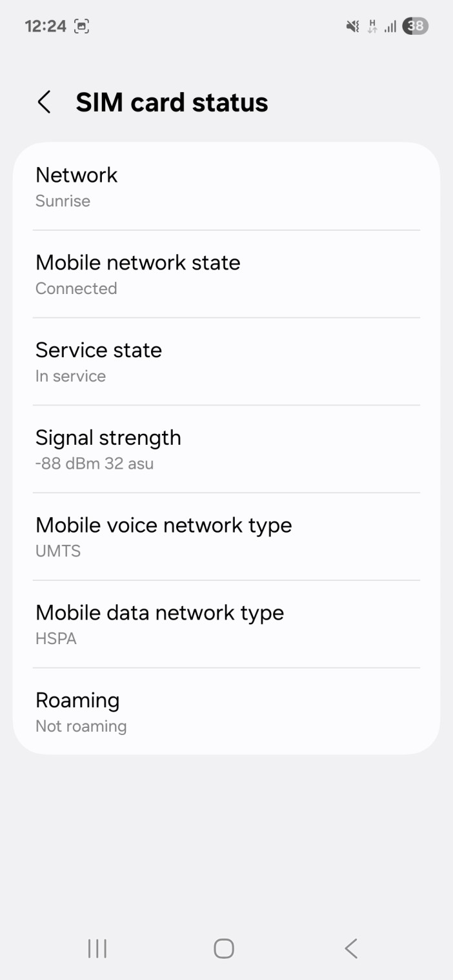Tap the back arrow beside SIM card status

click(x=44, y=103)
